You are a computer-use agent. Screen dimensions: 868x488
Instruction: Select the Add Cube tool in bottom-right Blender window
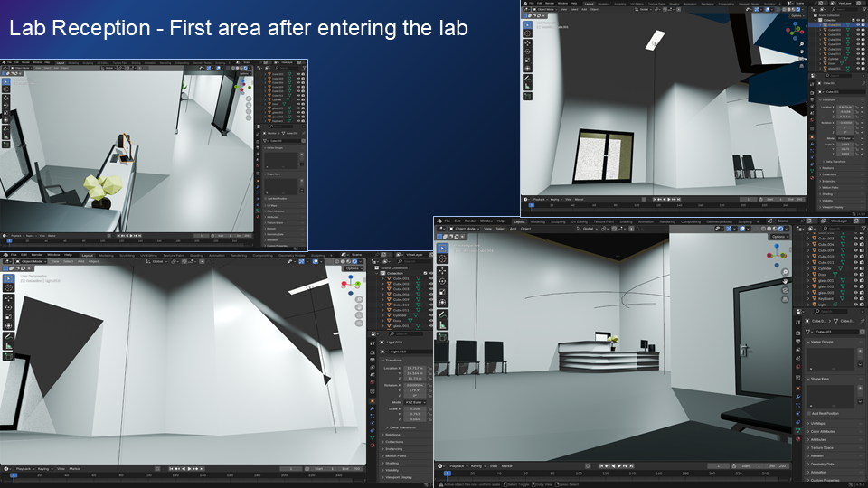tap(442, 337)
